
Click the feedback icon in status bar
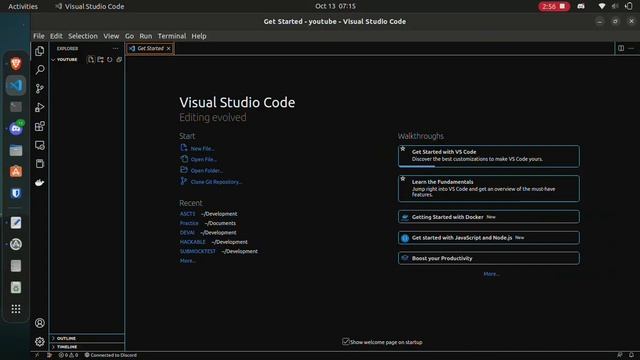tap(620, 355)
